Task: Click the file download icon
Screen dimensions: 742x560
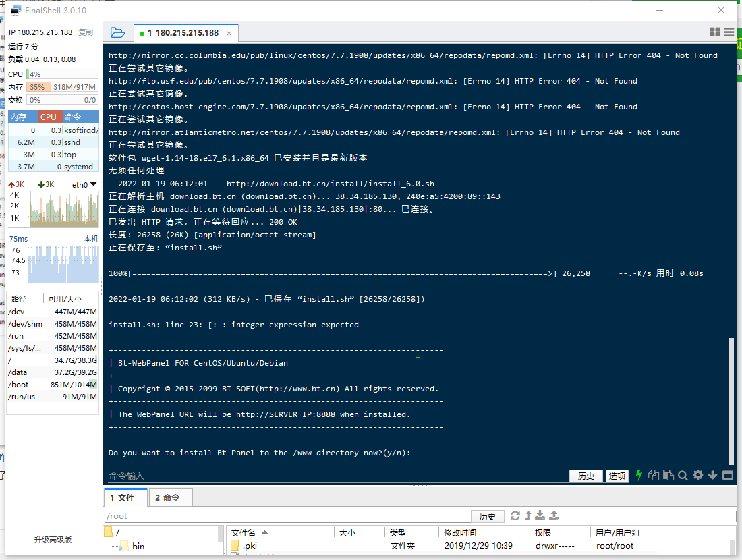Action: (540, 516)
